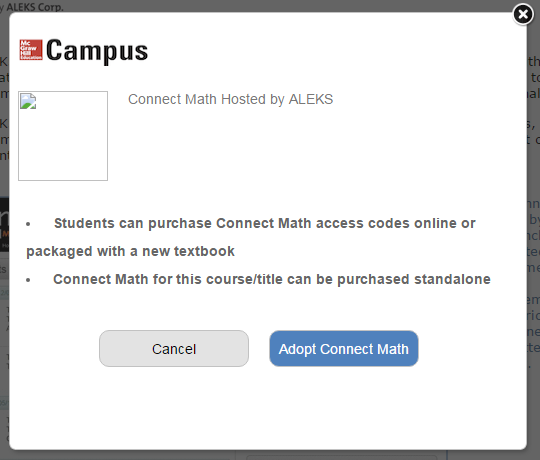This screenshot has width=540, height=460.
Task: Click the first bullet about purchasing access codes
Action: (251, 237)
